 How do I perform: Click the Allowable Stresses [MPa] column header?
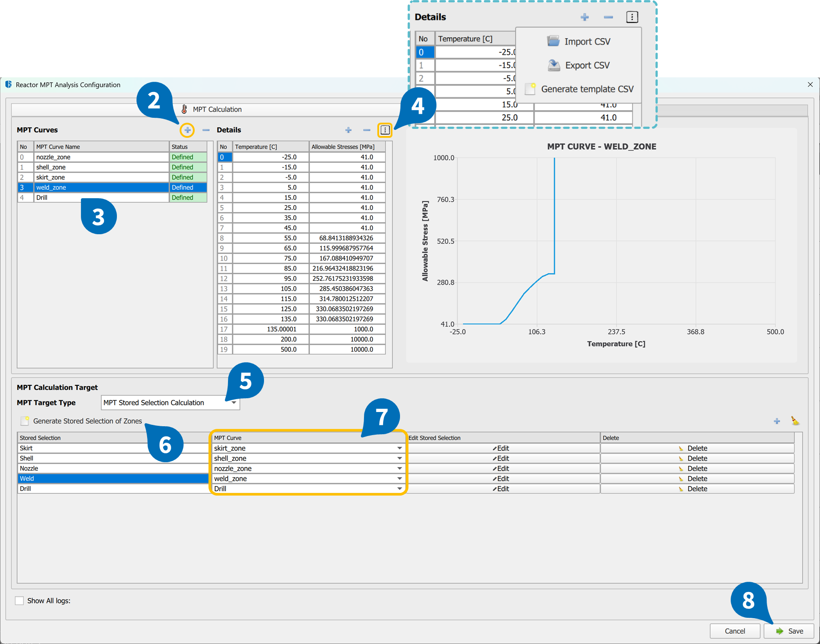coord(347,147)
